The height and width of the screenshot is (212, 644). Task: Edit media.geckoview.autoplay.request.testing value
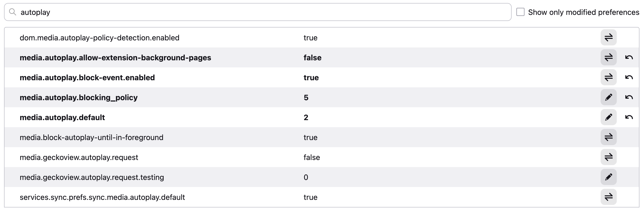pyautogui.click(x=608, y=177)
